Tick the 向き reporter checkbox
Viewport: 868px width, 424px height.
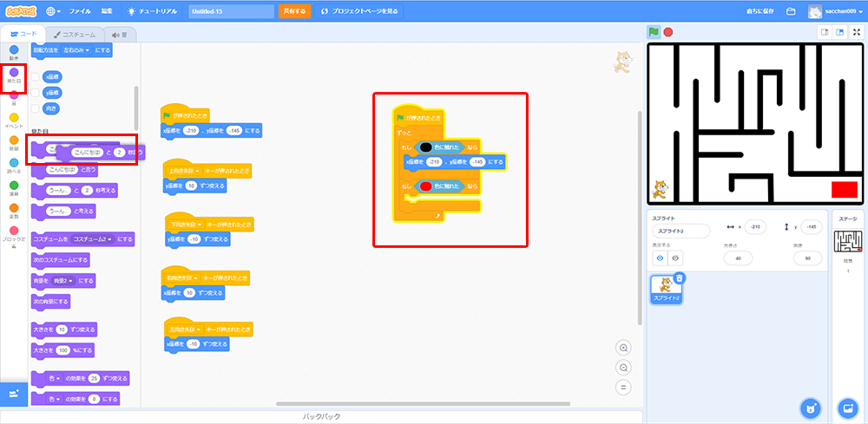coord(35,108)
